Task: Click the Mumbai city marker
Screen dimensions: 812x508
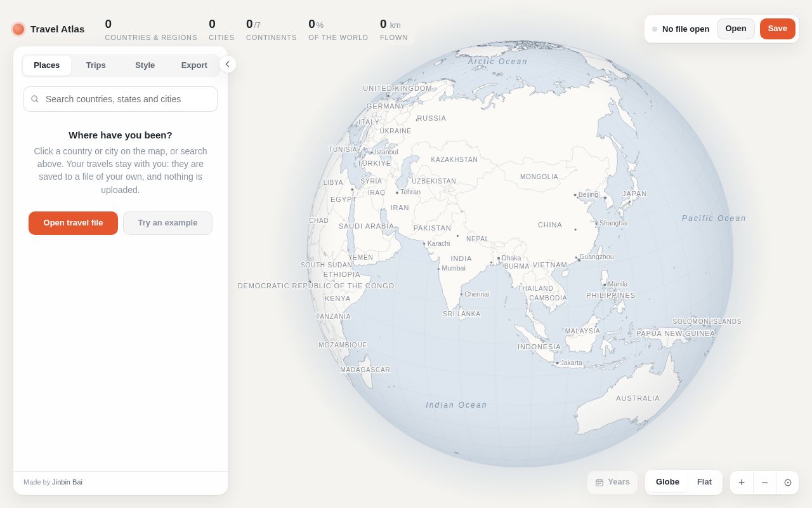Action: pos(438,269)
